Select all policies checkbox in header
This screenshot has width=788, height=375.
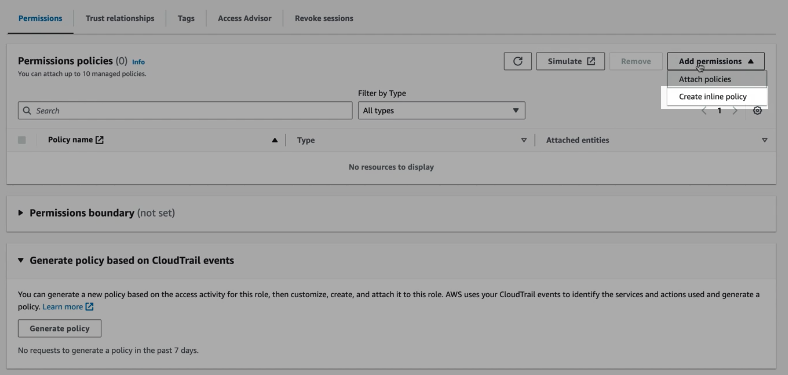pos(22,140)
